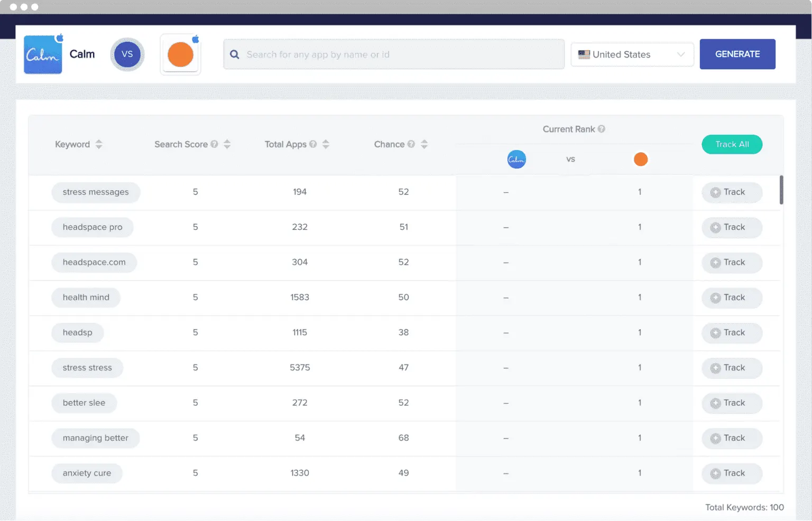This screenshot has height=521, width=812.
Task: Sort table by Search Score
Action: tap(227, 144)
